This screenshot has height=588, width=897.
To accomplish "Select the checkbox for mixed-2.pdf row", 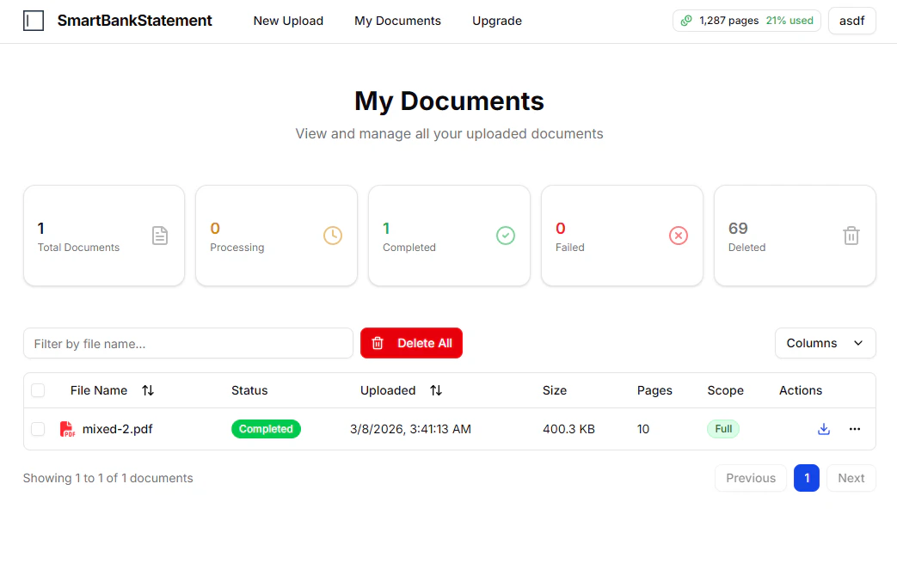I will tap(38, 429).
